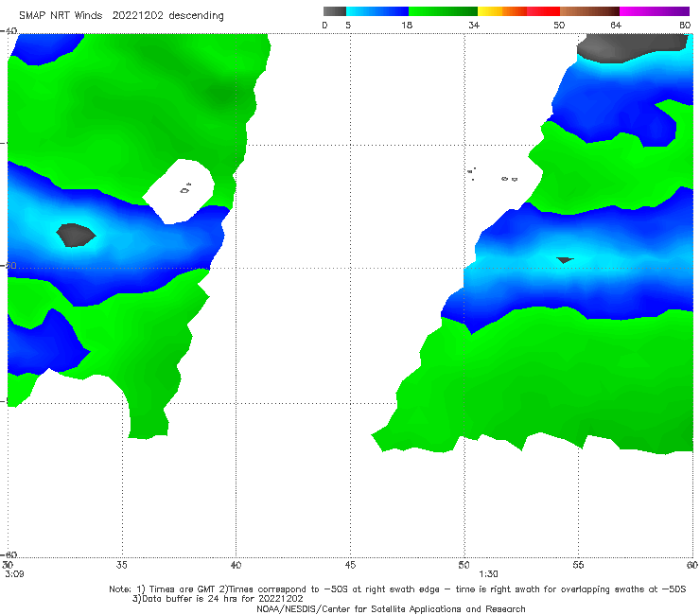Click the '3)Data buffer is 24 hrs' note line

point(218,599)
